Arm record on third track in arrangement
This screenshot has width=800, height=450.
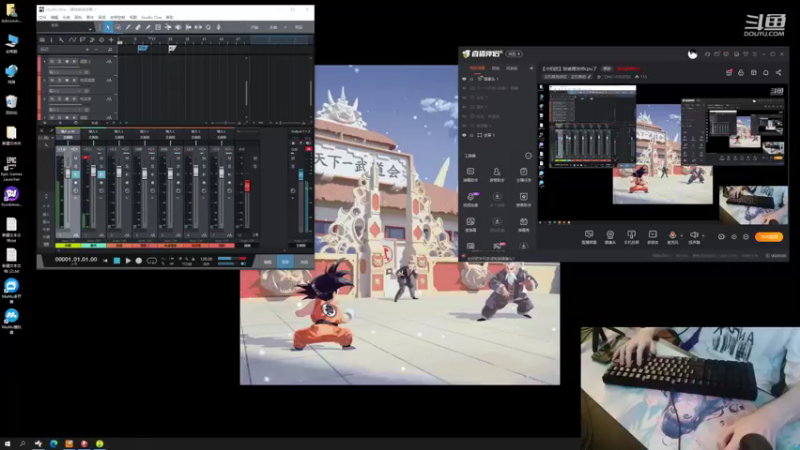67,99
